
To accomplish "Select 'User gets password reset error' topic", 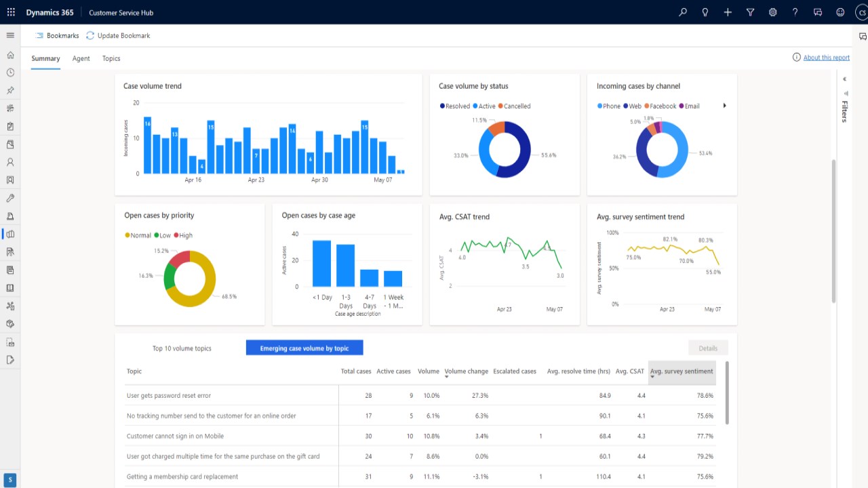I will pos(169,396).
